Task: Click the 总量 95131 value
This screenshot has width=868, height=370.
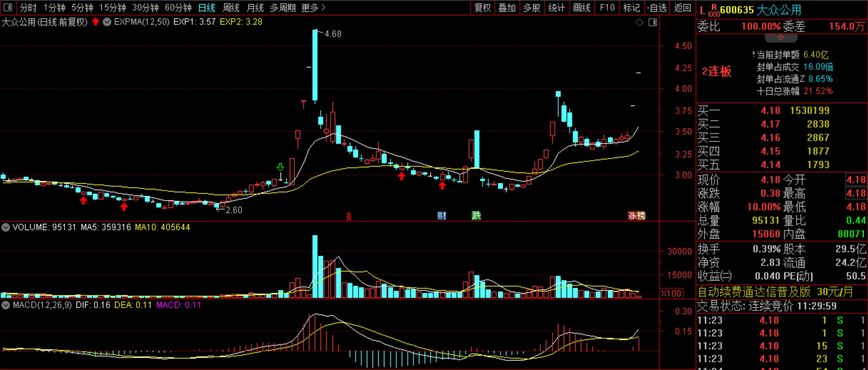Action: coord(766,221)
